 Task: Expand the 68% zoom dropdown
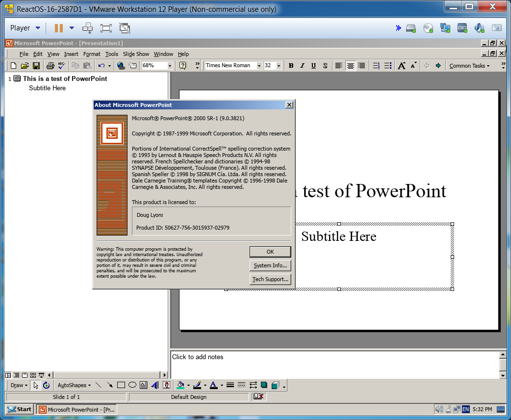coord(170,66)
